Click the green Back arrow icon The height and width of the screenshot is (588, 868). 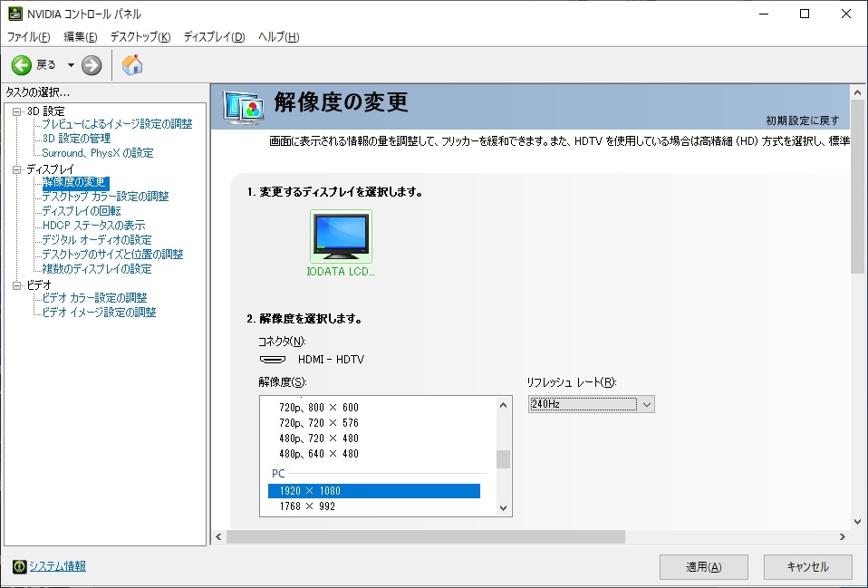coord(22,65)
